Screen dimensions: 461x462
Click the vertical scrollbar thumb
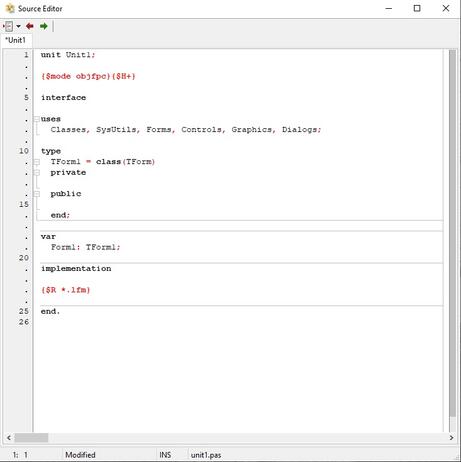[452, 233]
